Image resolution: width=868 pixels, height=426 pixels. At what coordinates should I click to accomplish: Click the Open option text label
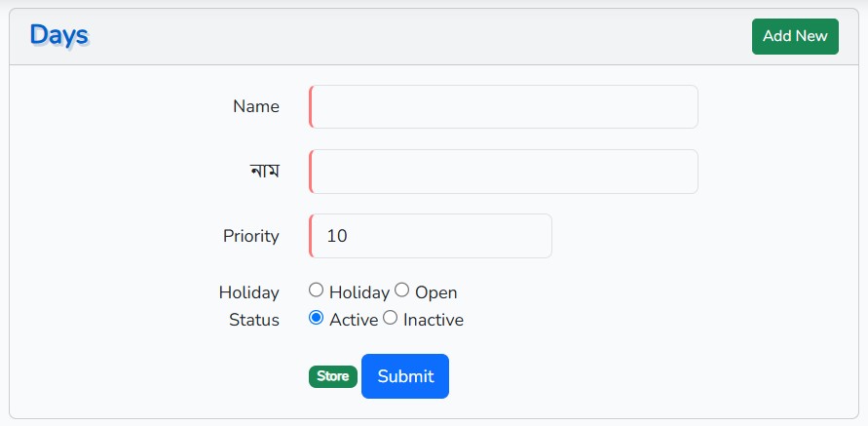[x=435, y=292]
